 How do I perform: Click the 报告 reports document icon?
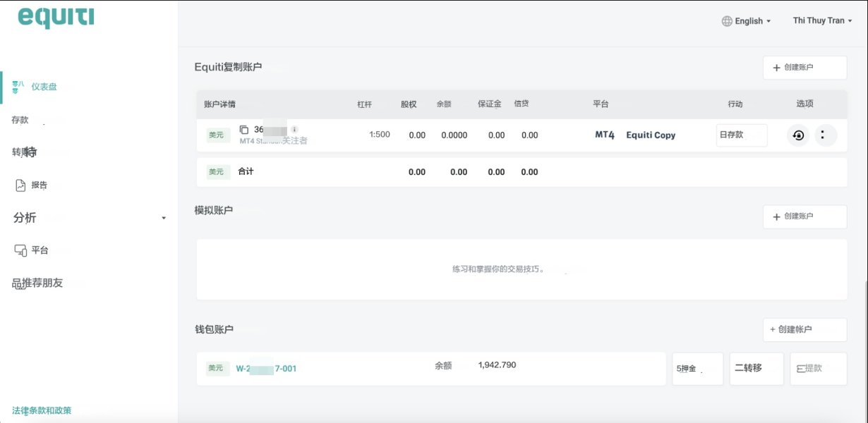[x=20, y=185]
